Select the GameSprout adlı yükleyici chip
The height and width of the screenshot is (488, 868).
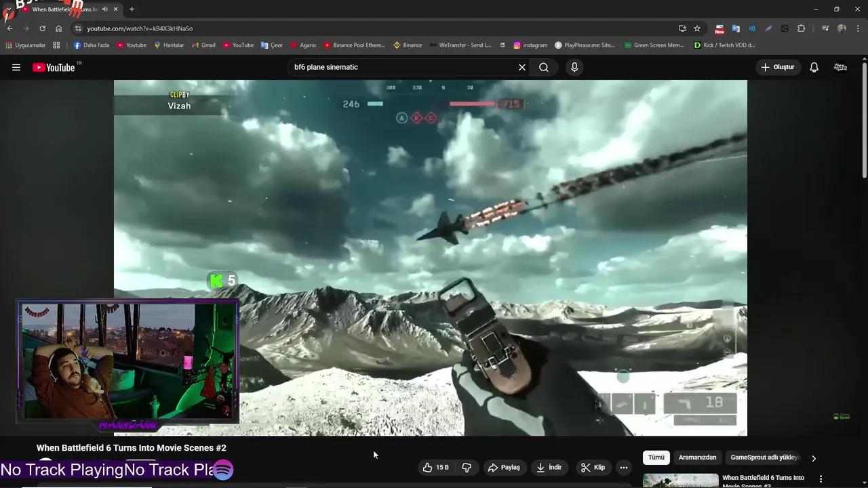coord(764,457)
